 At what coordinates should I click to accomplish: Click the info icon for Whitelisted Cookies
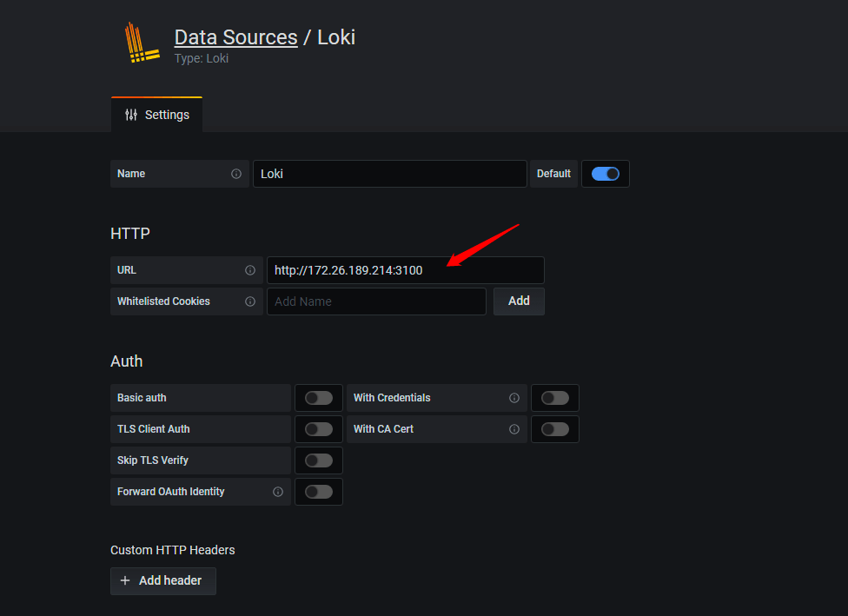point(250,301)
